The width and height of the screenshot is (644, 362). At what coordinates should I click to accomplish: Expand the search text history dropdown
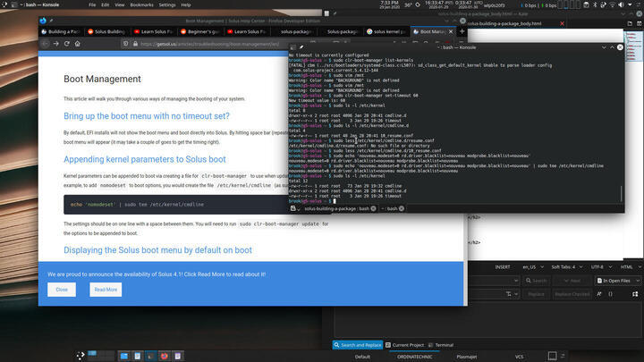point(516,281)
